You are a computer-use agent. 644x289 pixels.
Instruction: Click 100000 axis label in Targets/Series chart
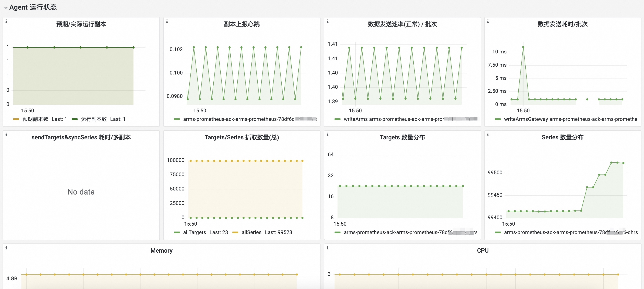point(176,160)
